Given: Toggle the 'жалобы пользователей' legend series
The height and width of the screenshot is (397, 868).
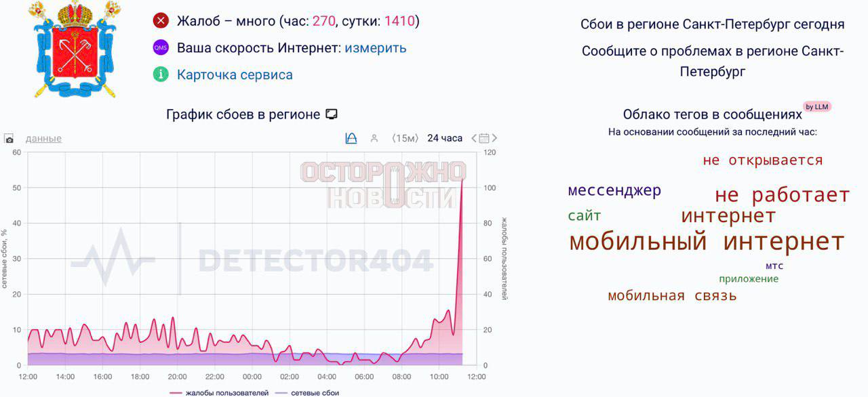Looking at the screenshot, I should point(220,393).
